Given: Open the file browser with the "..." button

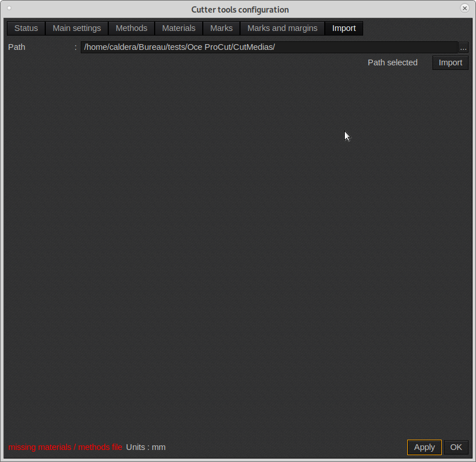Looking at the screenshot, I should coord(463,47).
